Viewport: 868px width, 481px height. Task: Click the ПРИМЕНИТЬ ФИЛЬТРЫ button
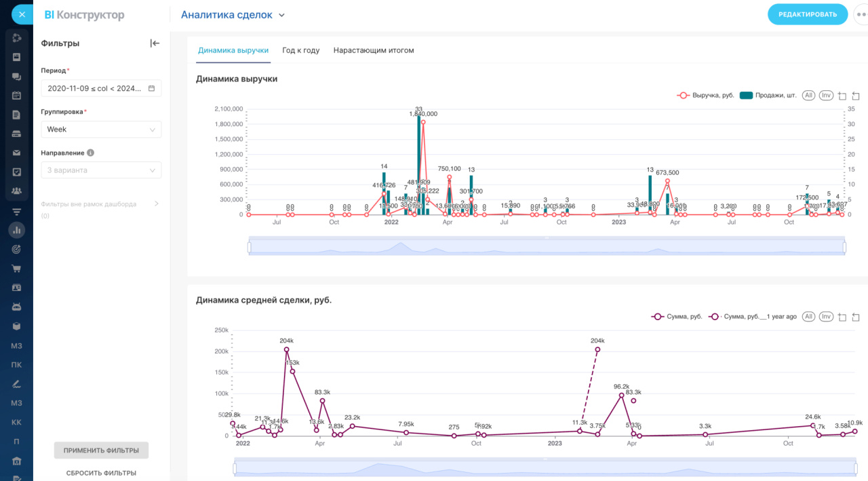(101, 450)
